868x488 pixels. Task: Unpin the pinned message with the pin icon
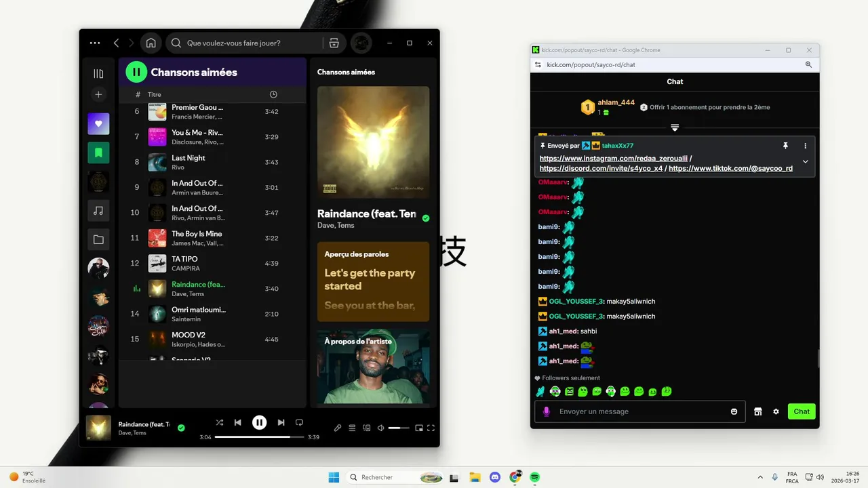click(x=785, y=146)
